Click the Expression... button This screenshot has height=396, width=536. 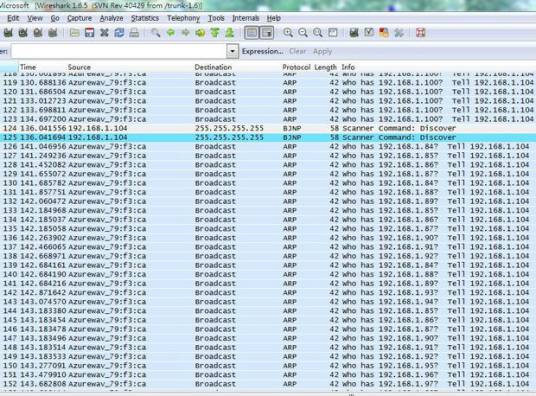coord(263,51)
